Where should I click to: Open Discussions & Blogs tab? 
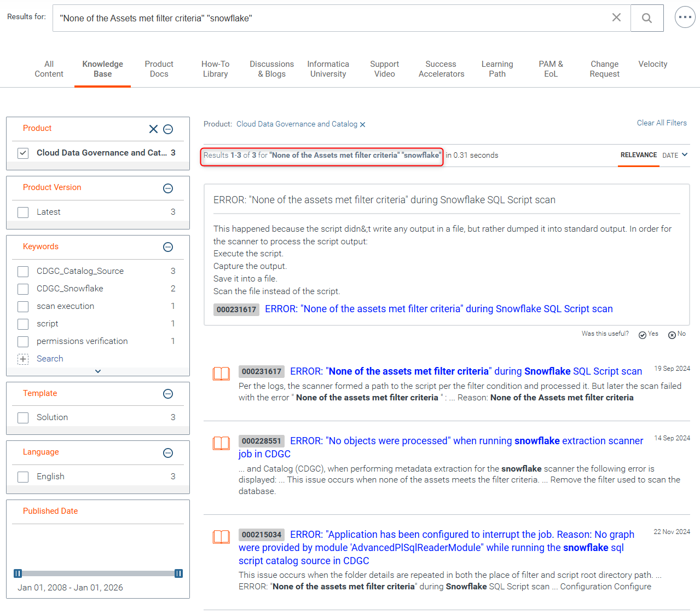(x=272, y=69)
